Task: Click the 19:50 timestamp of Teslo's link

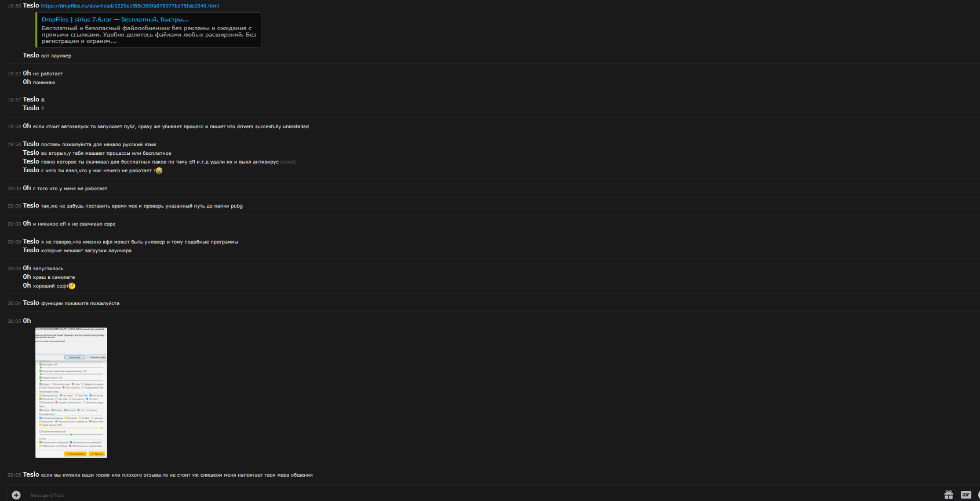Action: click(x=14, y=6)
